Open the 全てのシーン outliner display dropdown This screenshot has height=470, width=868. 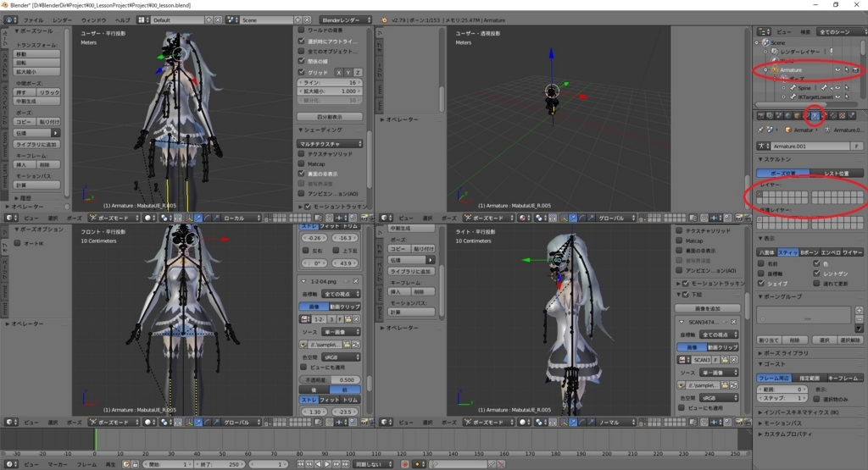[x=842, y=32]
